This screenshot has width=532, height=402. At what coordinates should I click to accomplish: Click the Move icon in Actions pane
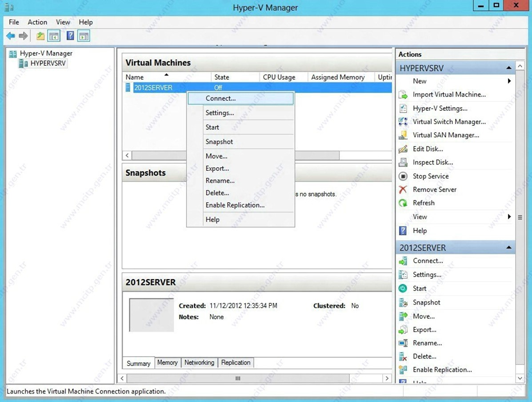(x=403, y=317)
